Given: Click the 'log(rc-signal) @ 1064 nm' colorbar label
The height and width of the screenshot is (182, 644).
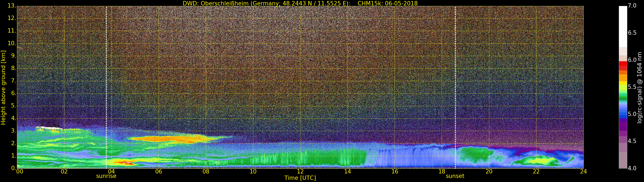Looking at the screenshot, I should pos(639,88).
